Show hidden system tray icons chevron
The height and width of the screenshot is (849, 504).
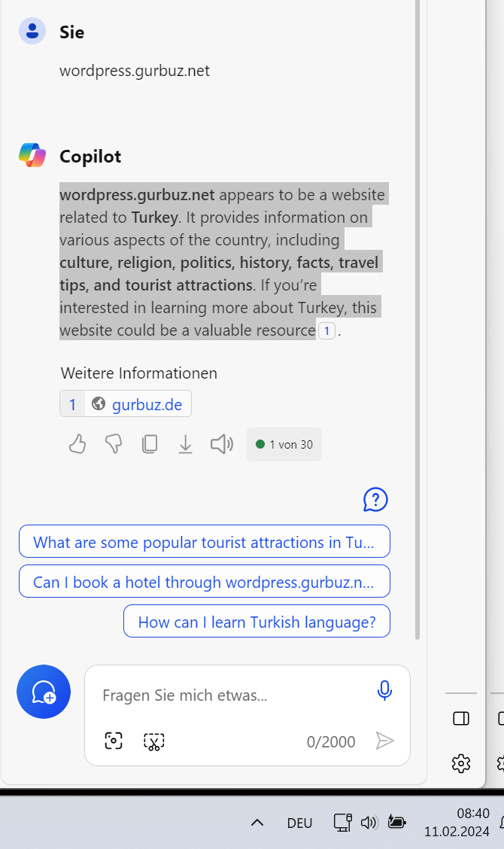click(x=257, y=823)
